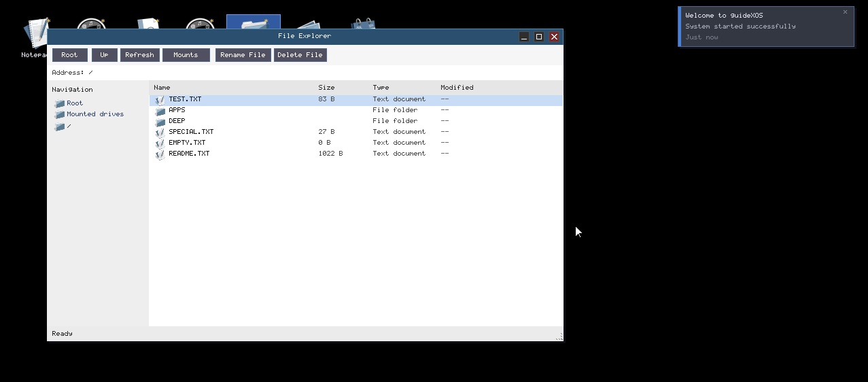868x382 pixels.
Task: Click the Rename File button
Action: click(243, 55)
